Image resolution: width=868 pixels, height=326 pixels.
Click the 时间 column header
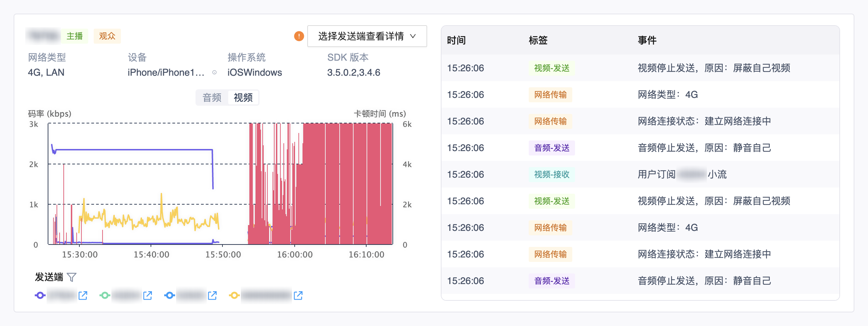pyautogui.click(x=456, y=40)
